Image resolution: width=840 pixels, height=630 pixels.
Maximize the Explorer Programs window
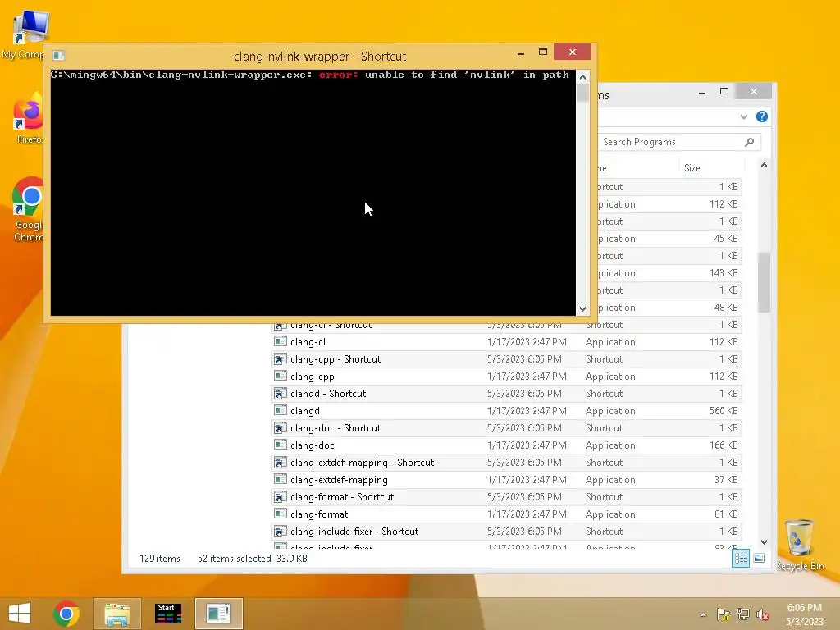pyautogui.click(x=724, y=92)
